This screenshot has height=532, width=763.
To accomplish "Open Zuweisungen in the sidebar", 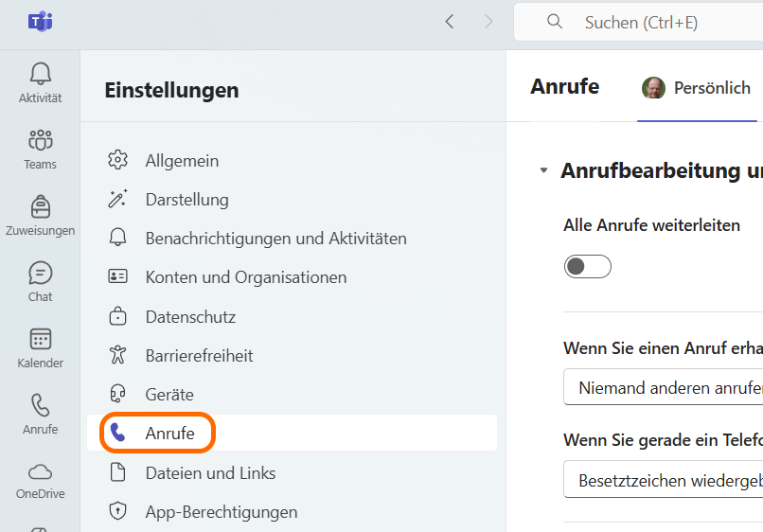I will pyautogui.click(x=40, y=215).
